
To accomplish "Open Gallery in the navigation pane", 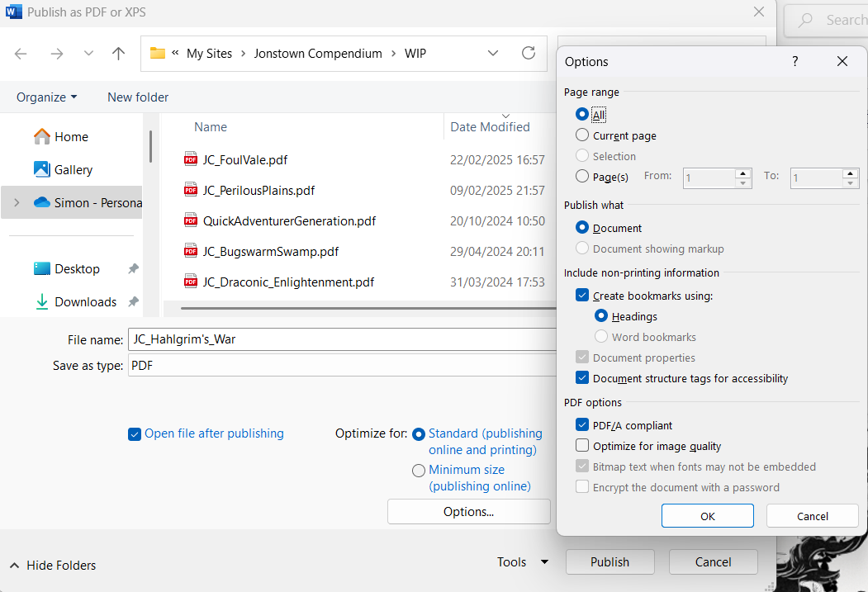I will (x=73, y=170).
